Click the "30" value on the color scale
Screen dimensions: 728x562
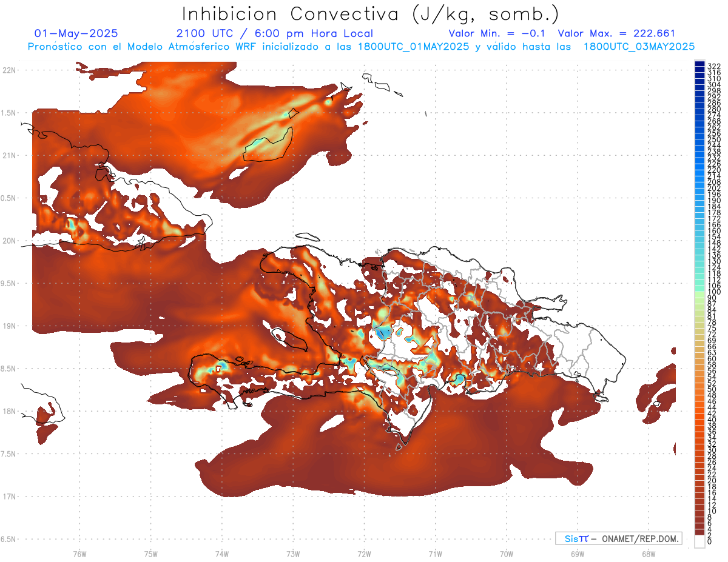click(x=712, y=449)
